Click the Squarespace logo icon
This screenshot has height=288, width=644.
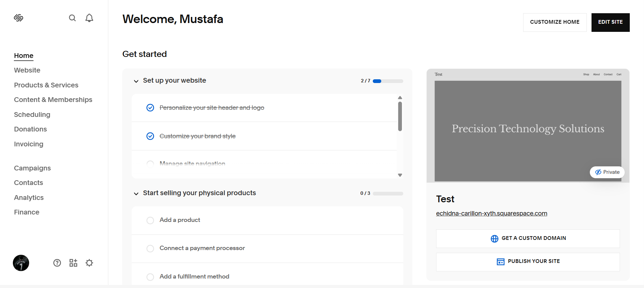pos(18,18)
